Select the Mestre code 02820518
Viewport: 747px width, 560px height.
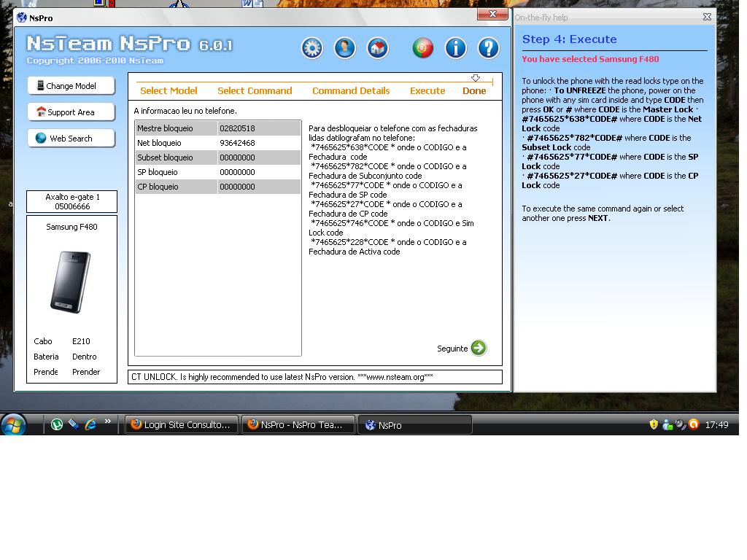coord(237,128)
